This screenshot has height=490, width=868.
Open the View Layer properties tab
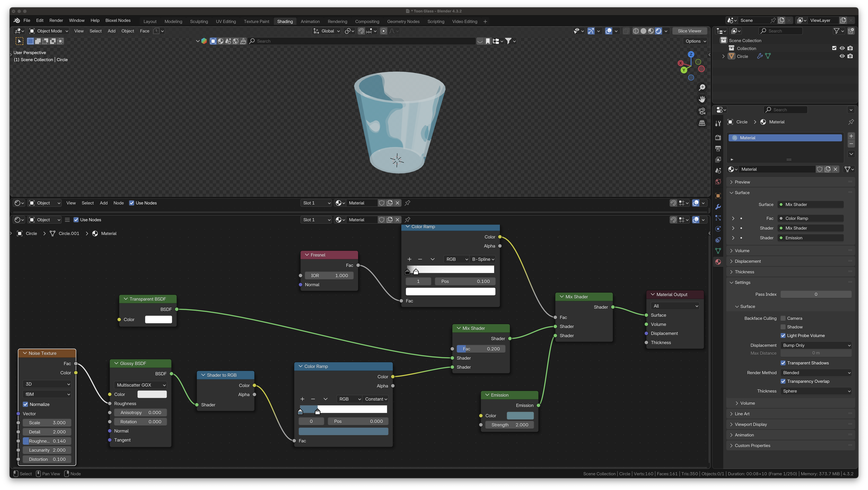(718, 160)
